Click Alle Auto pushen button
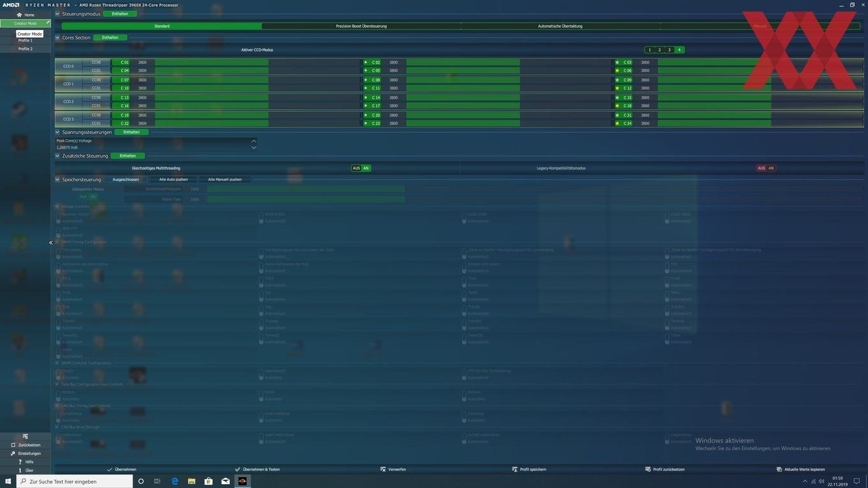The height and width of the screenshot is (488, 868). 174,179
